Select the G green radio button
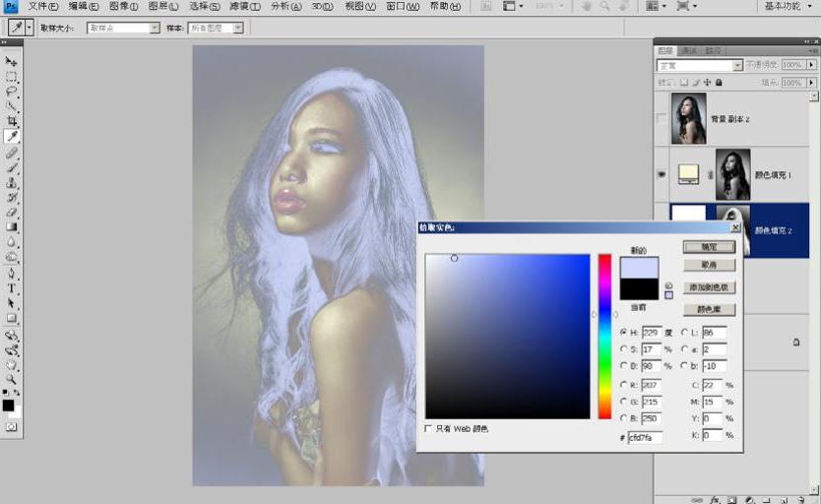The height and width of the screenshot is (504, 821). click(623, 402)
